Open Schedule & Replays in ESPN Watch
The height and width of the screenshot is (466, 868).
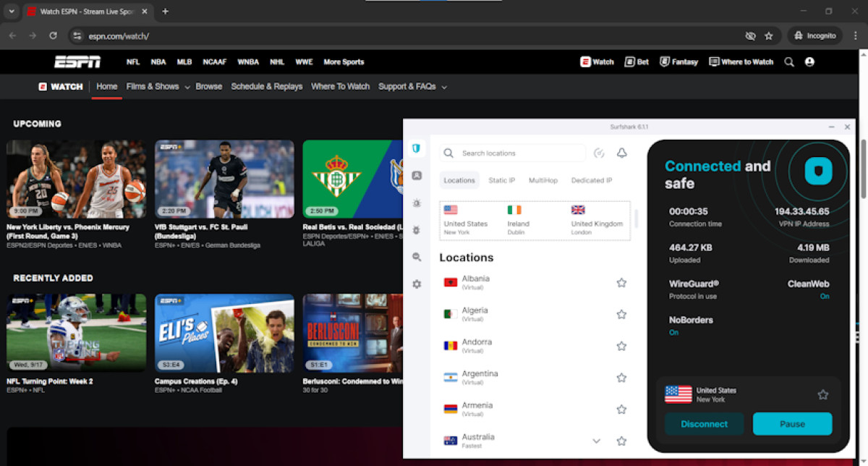[x=267, y=87]
